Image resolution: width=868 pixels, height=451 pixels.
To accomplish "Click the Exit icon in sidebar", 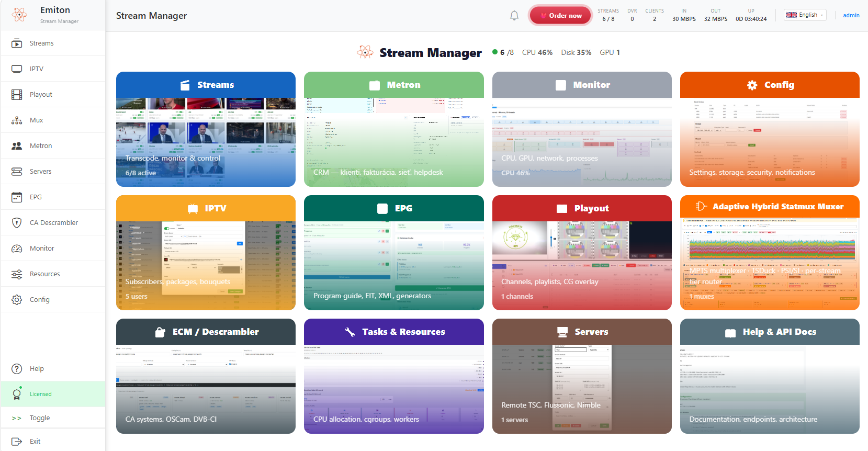I will pos(17,442).
